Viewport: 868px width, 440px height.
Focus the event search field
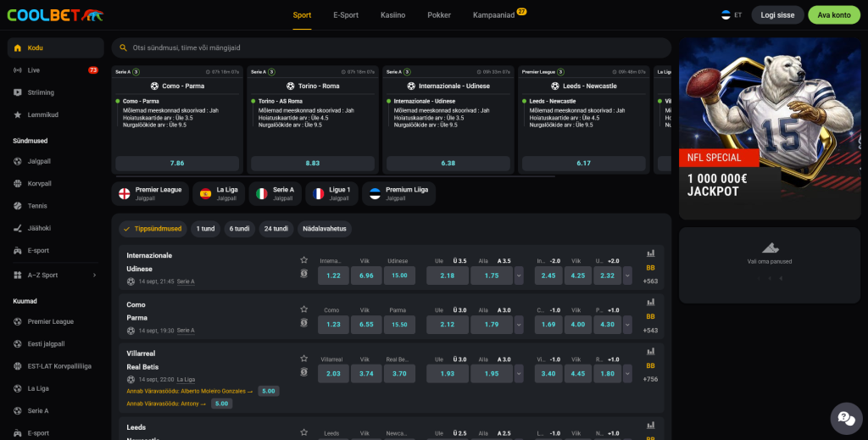392,48
